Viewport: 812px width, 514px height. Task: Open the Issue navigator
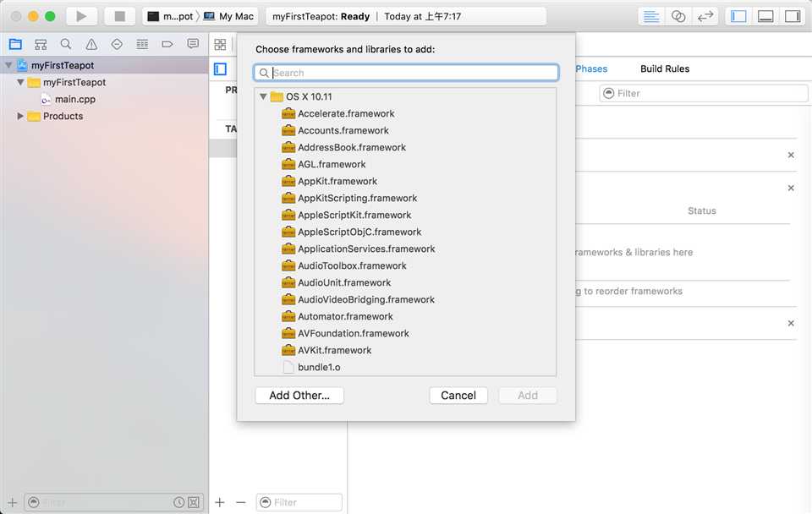(x=91, y=44)
